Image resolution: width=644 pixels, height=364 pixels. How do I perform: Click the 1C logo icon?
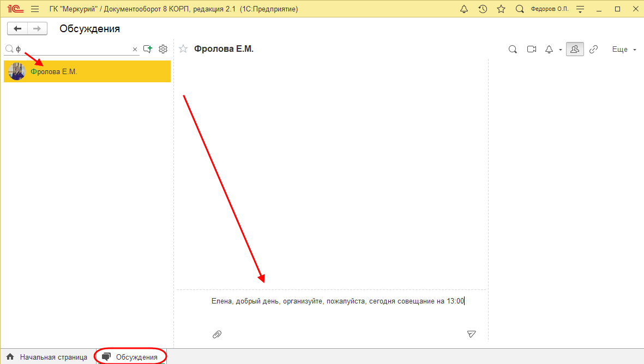point(16,9)
